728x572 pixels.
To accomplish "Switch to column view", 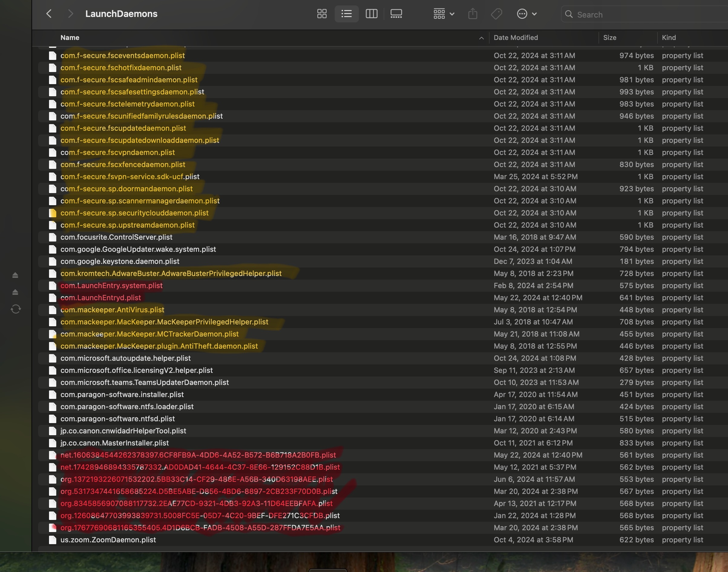I will pyautogui.click(x=371, y=14).
